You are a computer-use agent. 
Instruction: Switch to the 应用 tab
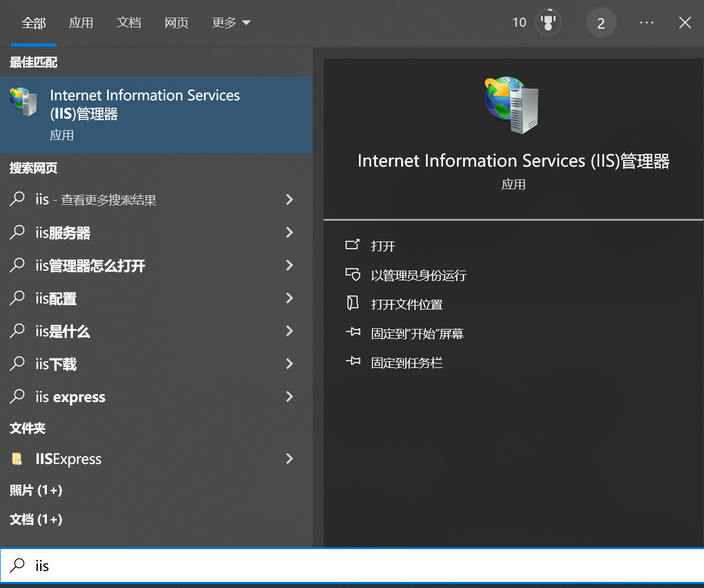coord(81,22)
